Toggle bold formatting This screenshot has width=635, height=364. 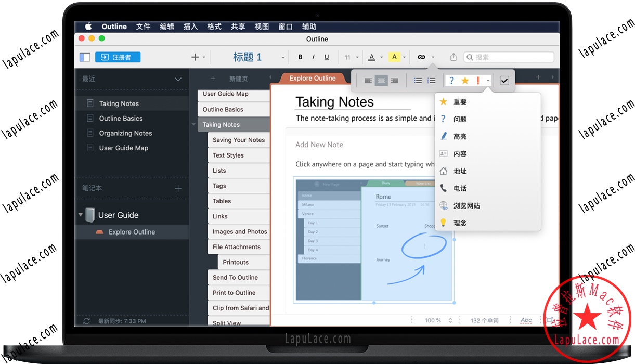(x=300, y=57)
